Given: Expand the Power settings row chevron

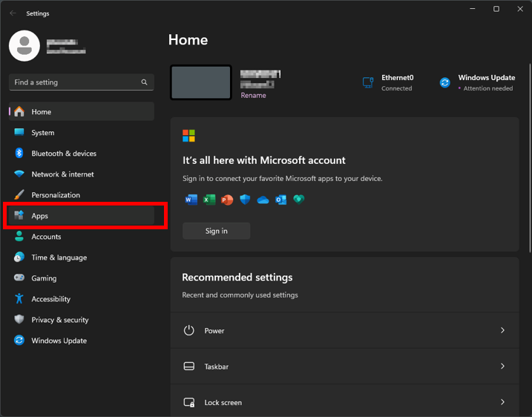Looking at the screenshot, I should tap(502, 330).
